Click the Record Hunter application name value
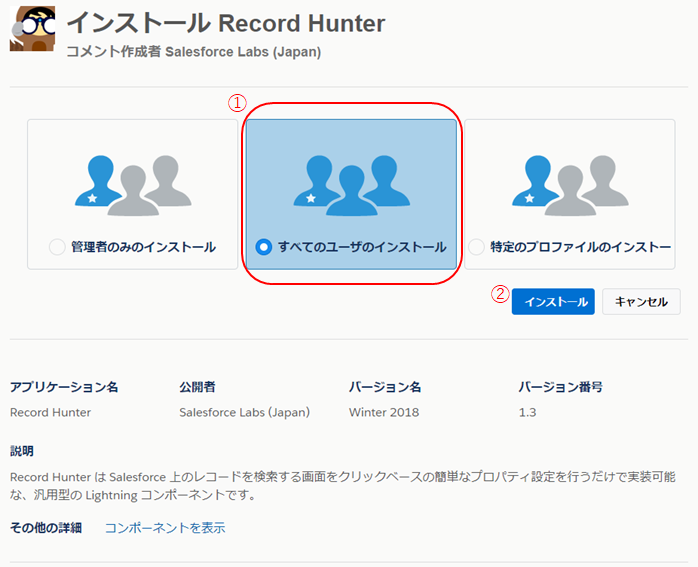 pyautogui.click(x=50, y=413)
